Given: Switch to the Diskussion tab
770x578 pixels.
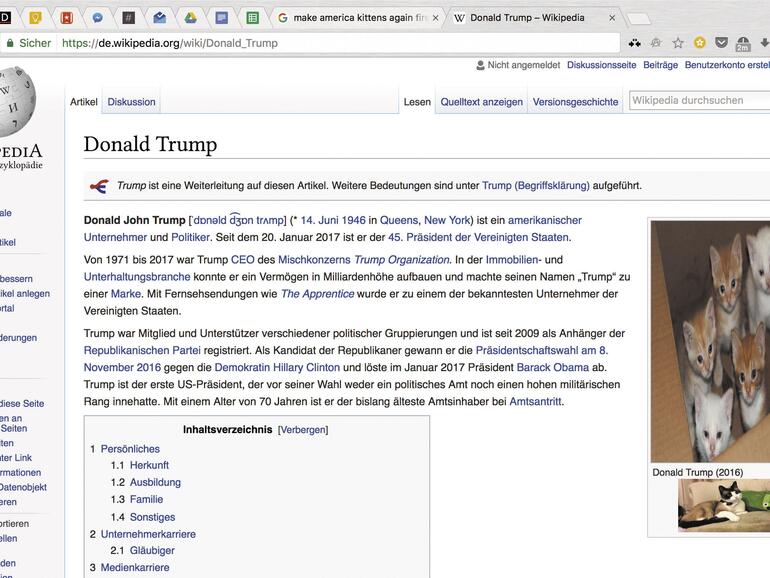Looking at the screenshot, I should click(x=131, y=102).
